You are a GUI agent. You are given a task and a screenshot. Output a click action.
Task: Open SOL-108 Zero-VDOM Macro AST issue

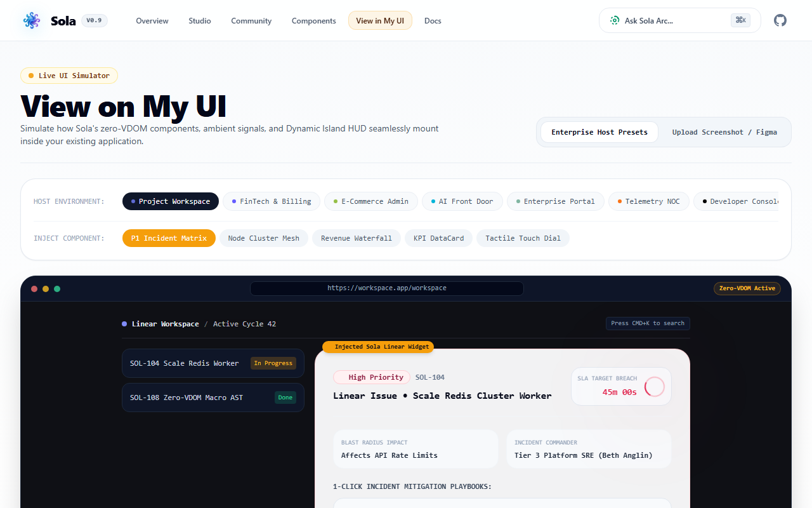(213, 398)
